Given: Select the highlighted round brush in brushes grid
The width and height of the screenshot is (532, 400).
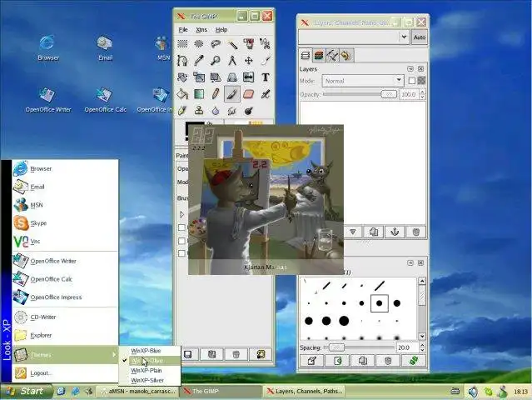Looking at the screenshot, I should click(x=380, y=303).
